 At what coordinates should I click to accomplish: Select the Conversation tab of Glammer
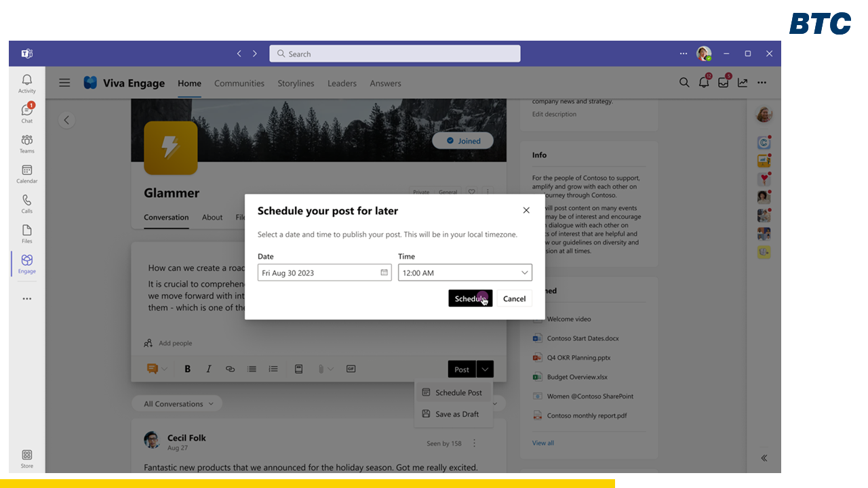166,218
